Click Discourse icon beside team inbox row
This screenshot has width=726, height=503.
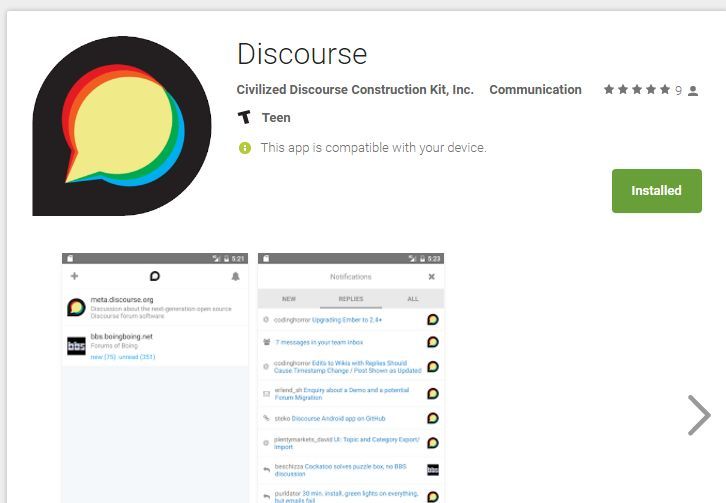pyautogui.click(x=432, y=342)
